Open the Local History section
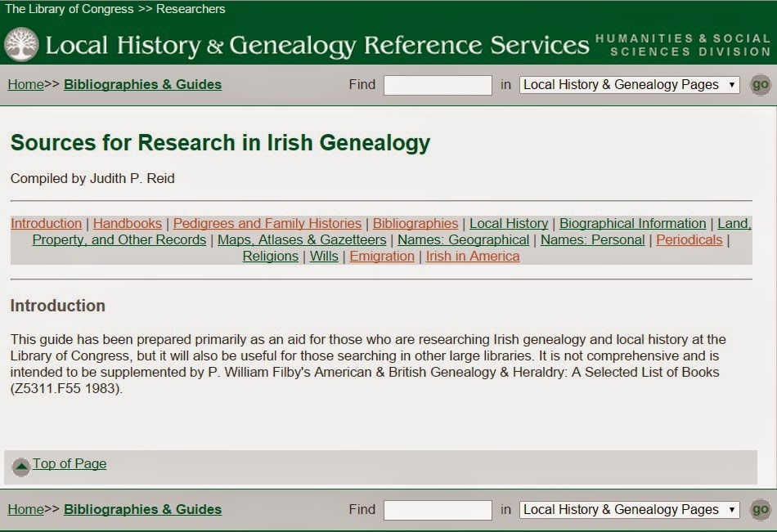The image size is (777, 532). point(509,223)
